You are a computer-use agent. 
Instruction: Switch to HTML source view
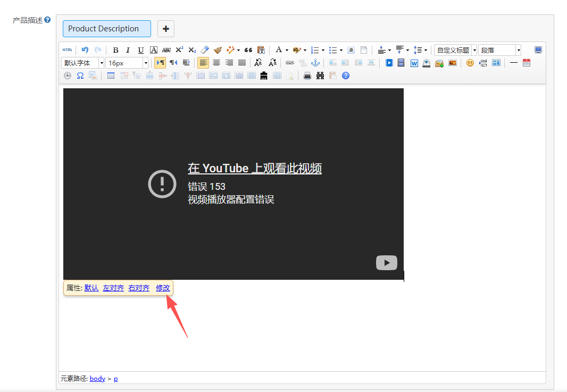pyautogui.click(x=67, y=50)
